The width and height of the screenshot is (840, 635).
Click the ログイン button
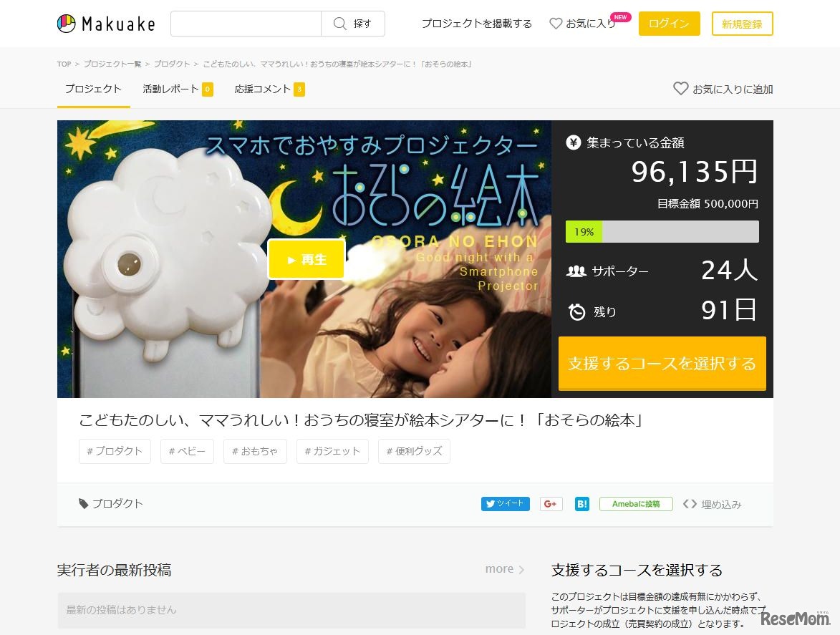(x=669, y=24)
